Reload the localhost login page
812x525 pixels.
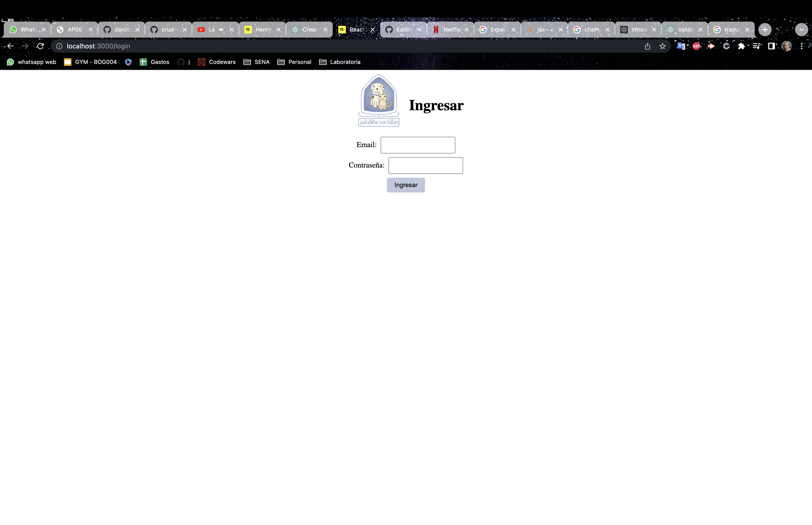tap(41, 46)
